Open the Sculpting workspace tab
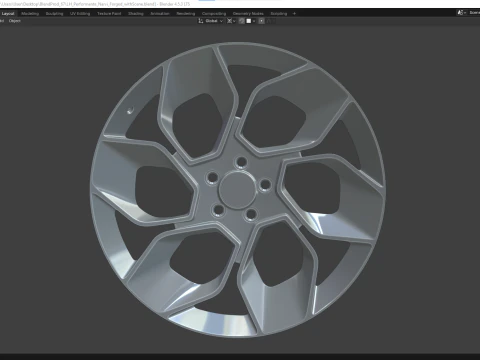The image size is (480, 360). [54, 14]
